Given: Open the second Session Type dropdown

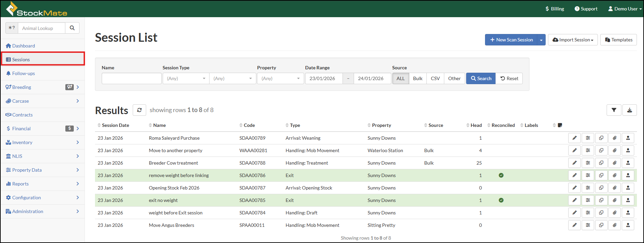Looking at the screenshot, I should pos(232,78).
